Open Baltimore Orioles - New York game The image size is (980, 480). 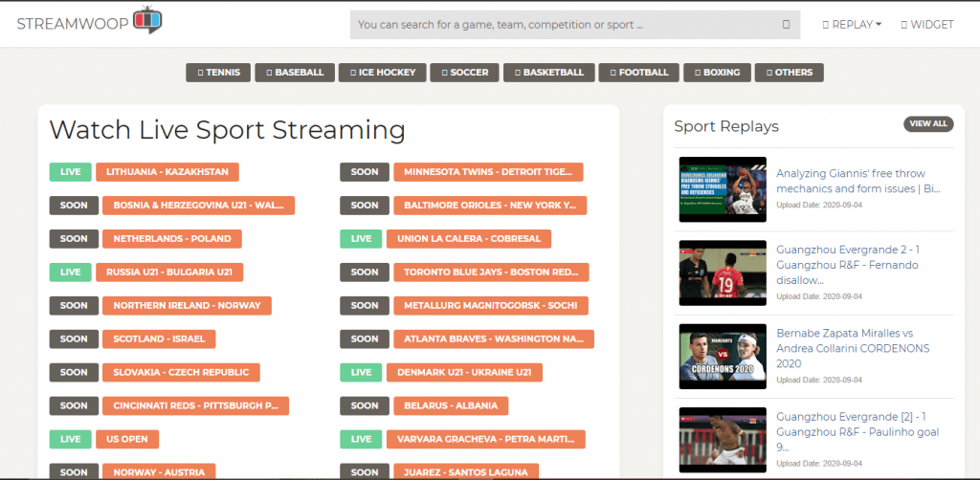click(490, 206)
